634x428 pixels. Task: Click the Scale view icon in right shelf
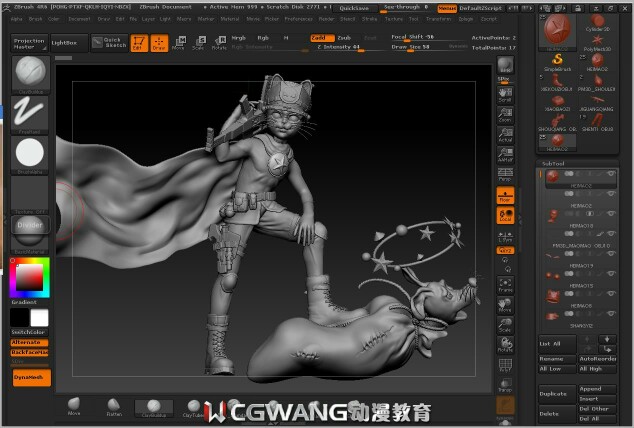coord(505,325)
